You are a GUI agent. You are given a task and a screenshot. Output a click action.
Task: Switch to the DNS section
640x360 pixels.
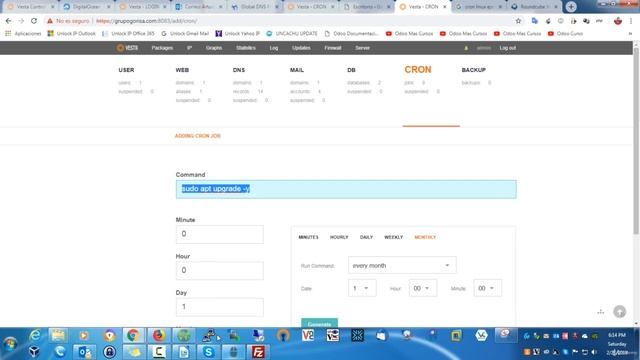239,70
